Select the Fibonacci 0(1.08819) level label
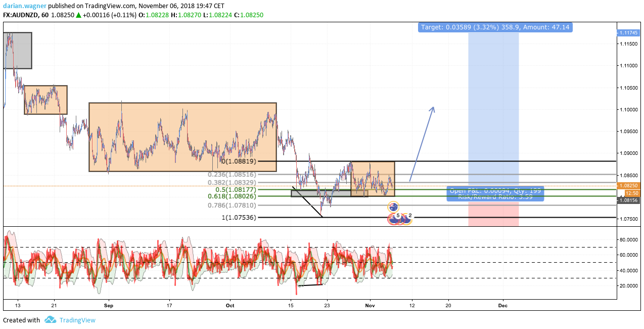The height and width of the screenshot is (329, 644). pyautogui.click(x=238, y=161)
